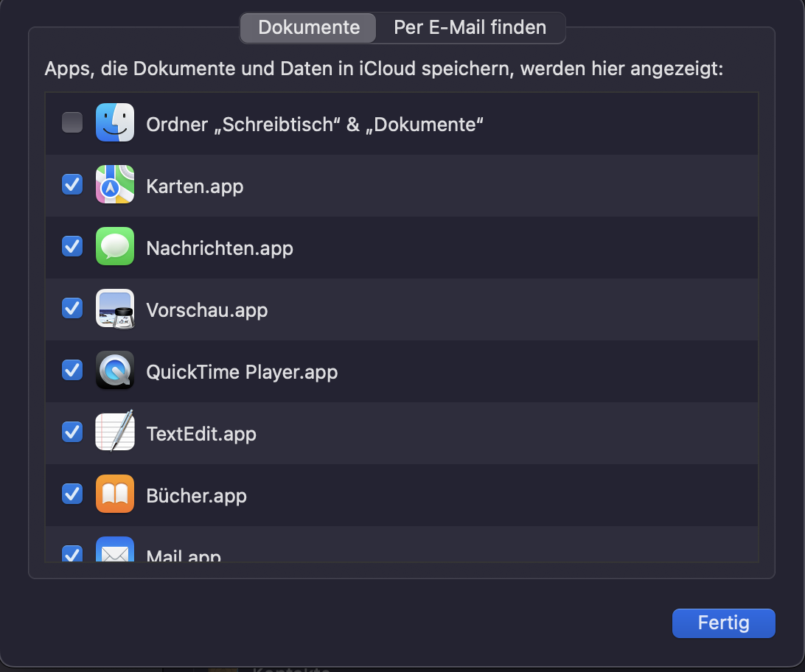Disable iCloud storage for Karten.app
Viewport: 805px width, 672px height.
(72, 184)
